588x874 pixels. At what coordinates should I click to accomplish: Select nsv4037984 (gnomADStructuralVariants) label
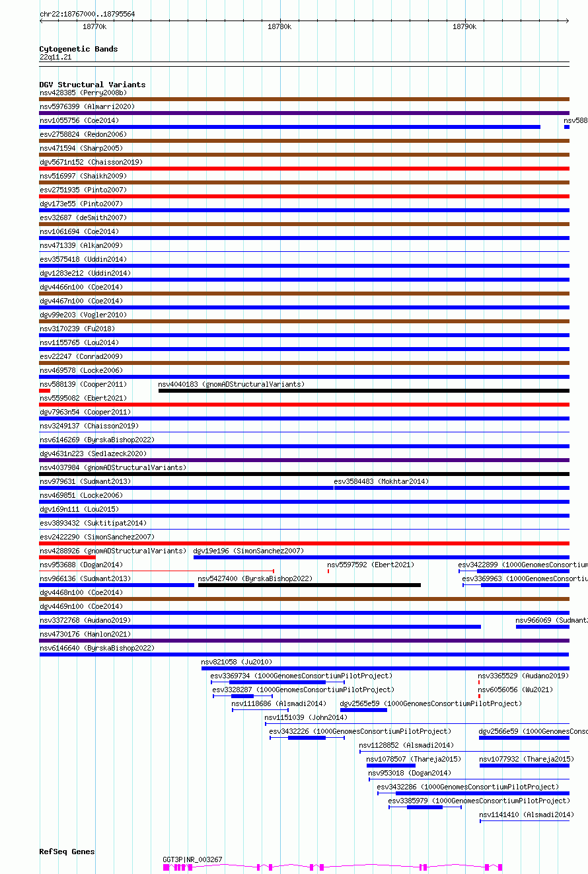pyautogui.click(x=113, y=467)
